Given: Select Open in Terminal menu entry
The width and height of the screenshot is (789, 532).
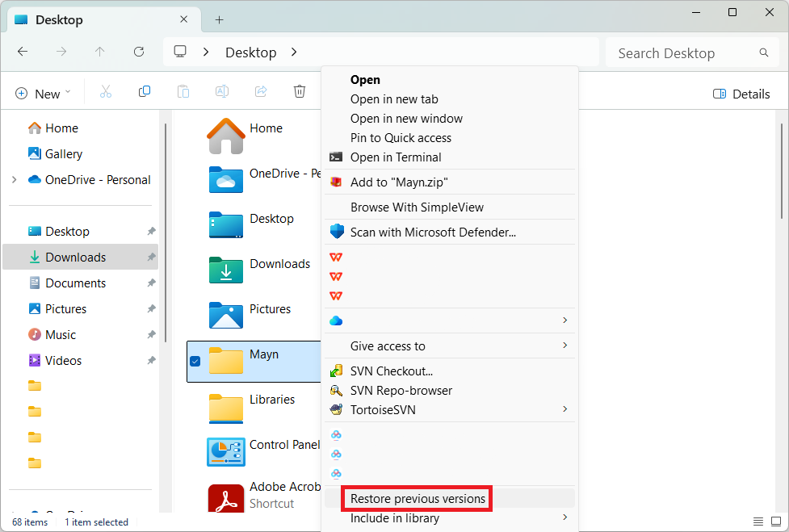Looking at the screenshot, I should coord(396,157).
